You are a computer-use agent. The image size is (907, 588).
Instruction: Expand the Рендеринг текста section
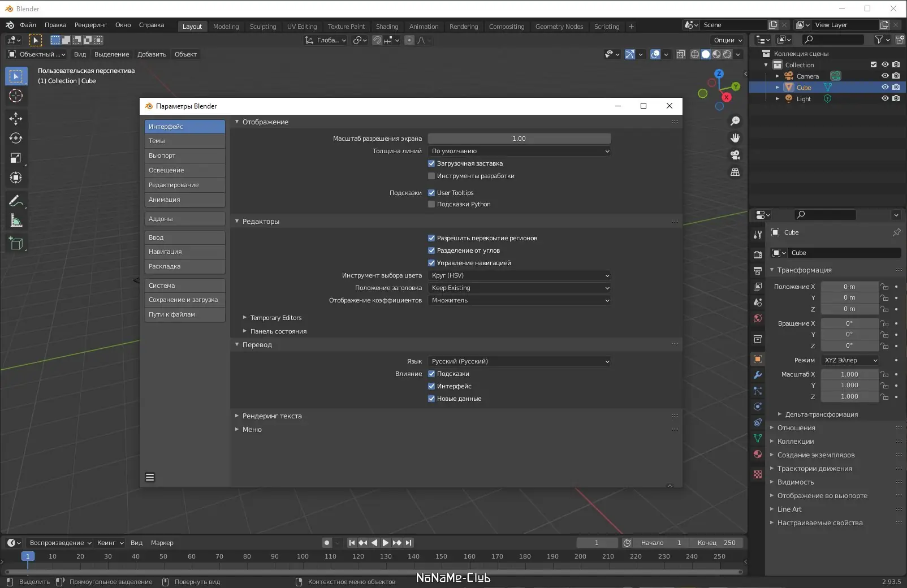(x=272, y=416)
